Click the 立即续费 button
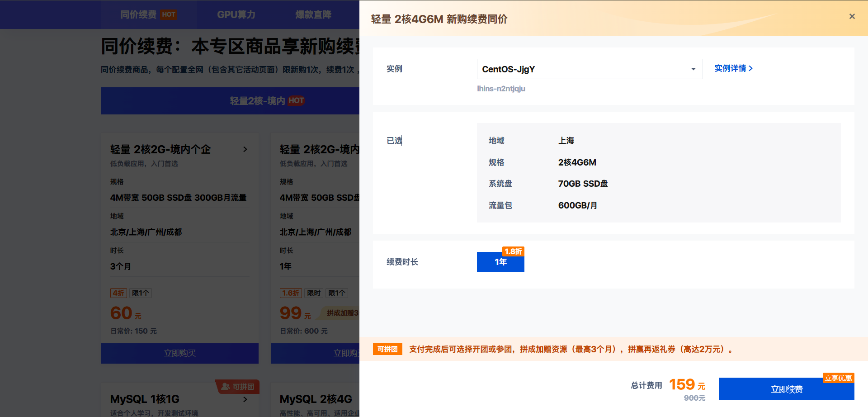This screenshot has height=417, width=868. [786, 389]
